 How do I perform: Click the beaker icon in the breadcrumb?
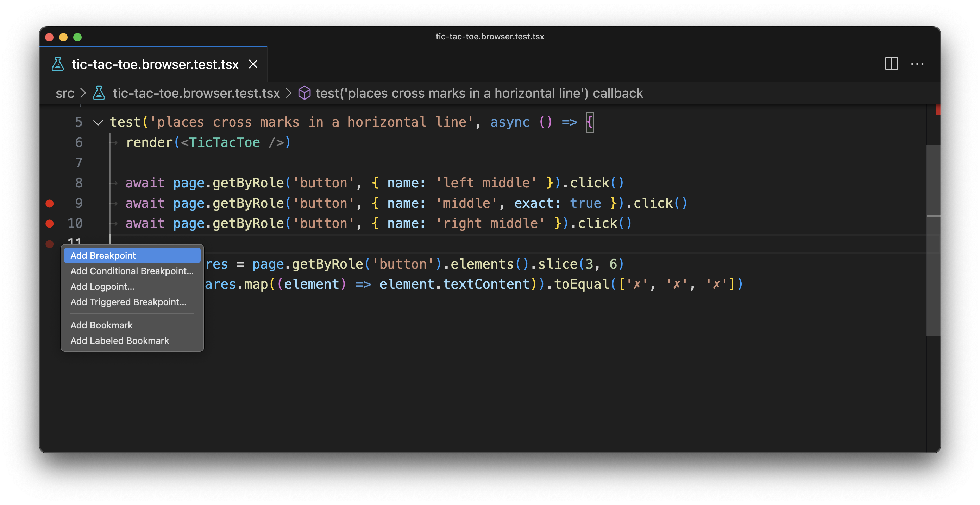[99, 93]
